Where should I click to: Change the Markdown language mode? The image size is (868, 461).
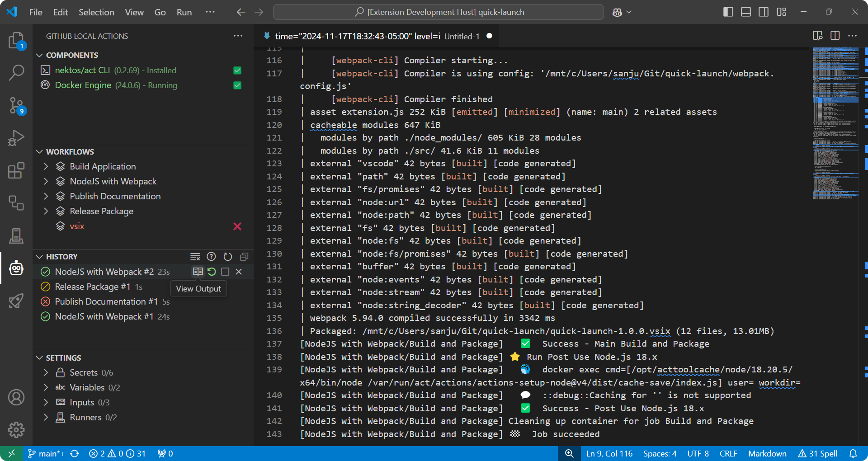point(767,453)
